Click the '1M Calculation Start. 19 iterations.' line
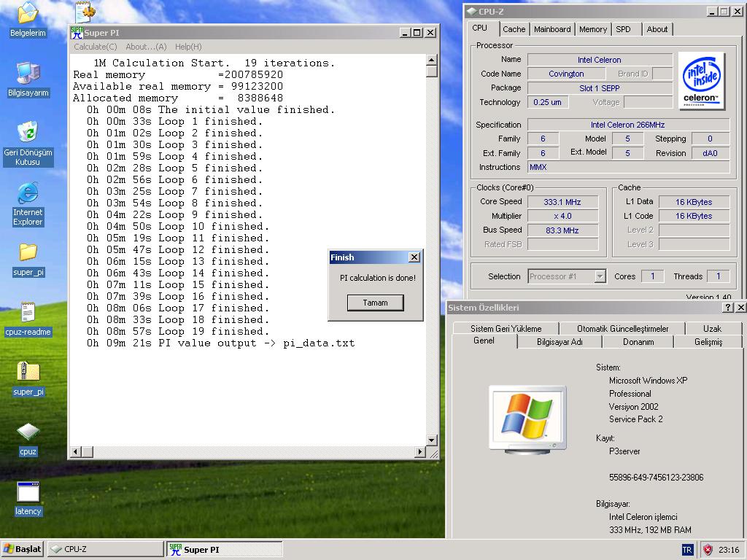The image size is (747, 560). 214,63
